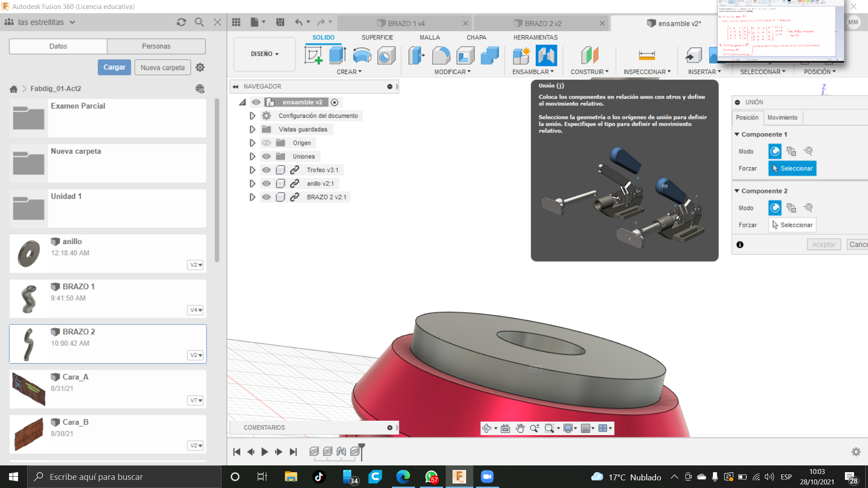This screenshot has height=488, width=868.
Task: Click the Revolve tool icon
Action: pos(362,56)
